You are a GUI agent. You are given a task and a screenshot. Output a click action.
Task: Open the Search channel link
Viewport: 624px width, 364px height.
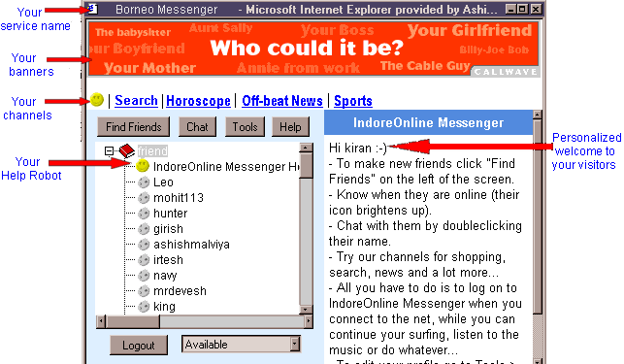coord(136,100)
